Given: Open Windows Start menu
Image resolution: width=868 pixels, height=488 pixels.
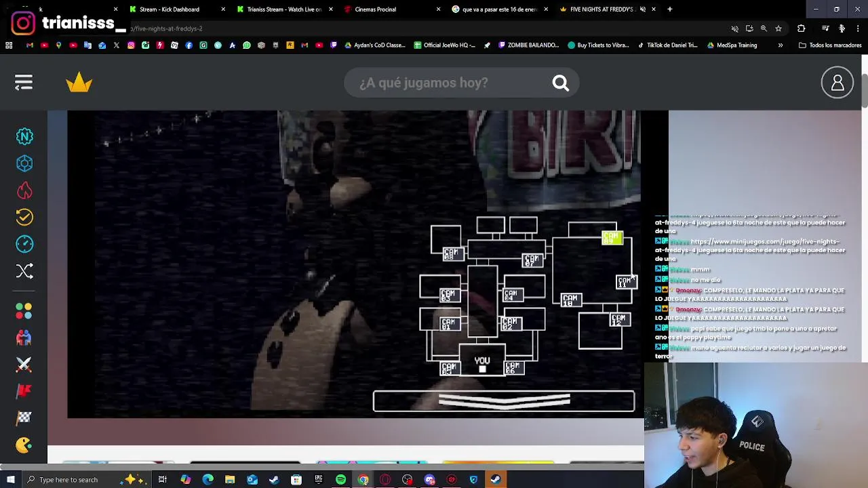Looking at the screenshot, I should (x=10, y=480).
